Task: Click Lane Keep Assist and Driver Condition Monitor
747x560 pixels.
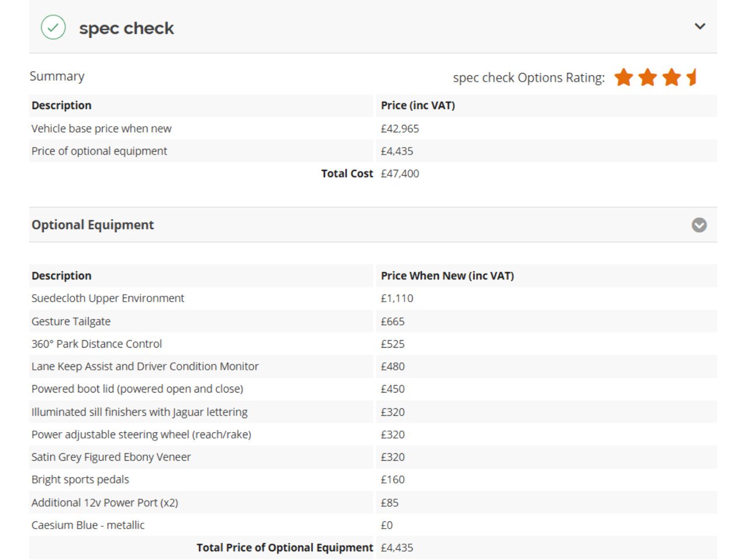Action: tap(145, 366)
